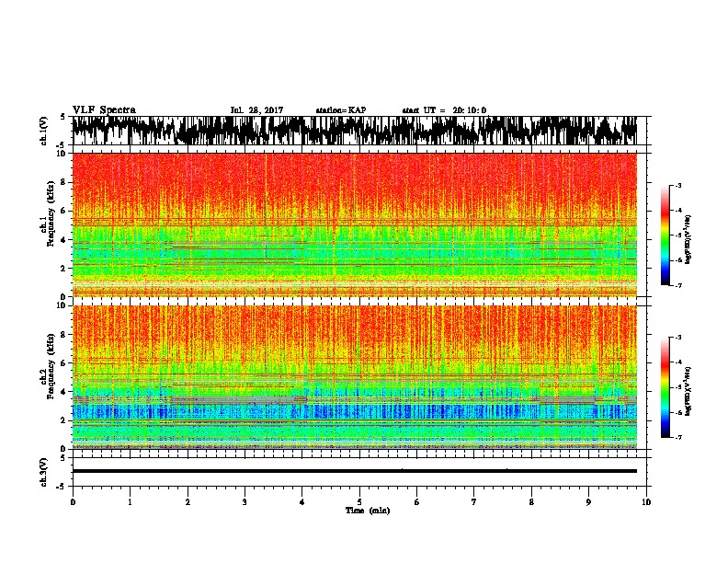
Task: Click the ch.1 color bar 'log(PSD)' label
Action: (x=688, y=240)
